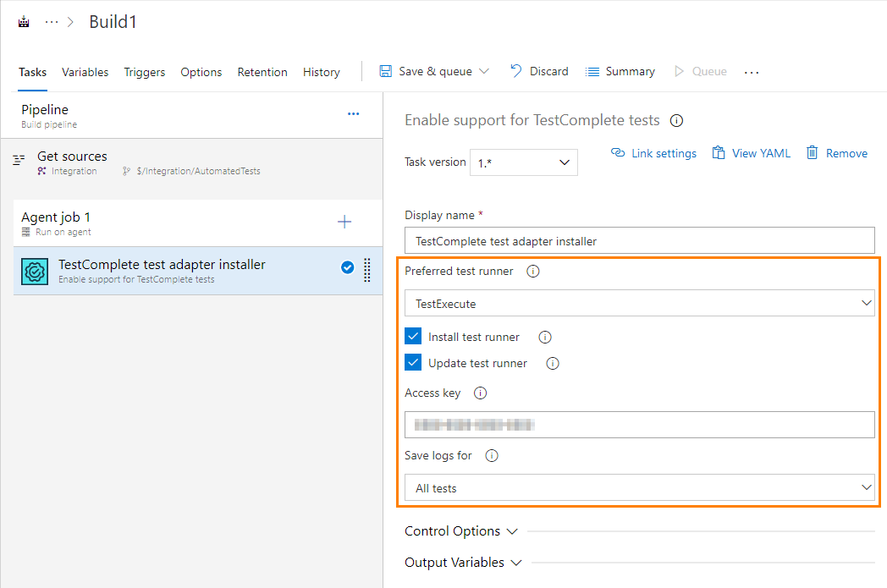Expand the Output Variables section
887x588 pixels.
tap(463, 563)
